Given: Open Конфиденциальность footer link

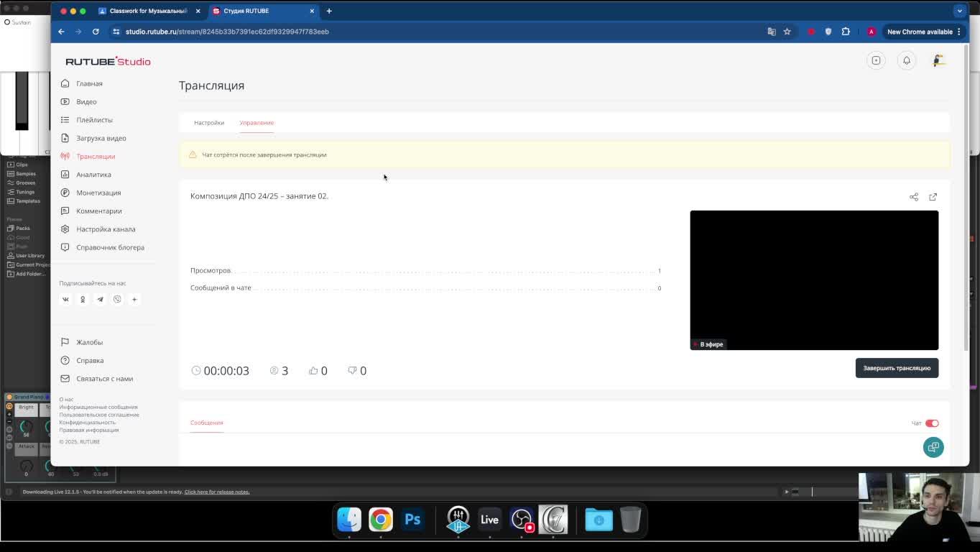Looking at the screenshot, I should click(x=88, y=423).
